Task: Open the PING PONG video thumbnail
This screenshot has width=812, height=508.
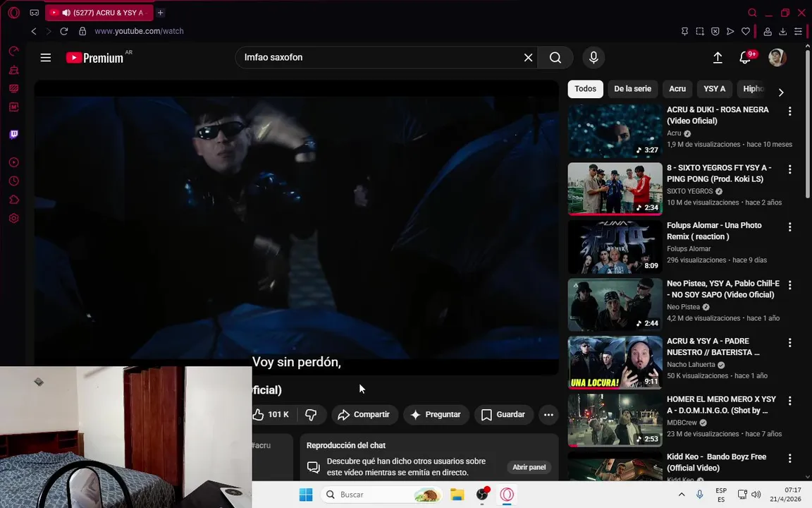Action: (x=615, y=188)
